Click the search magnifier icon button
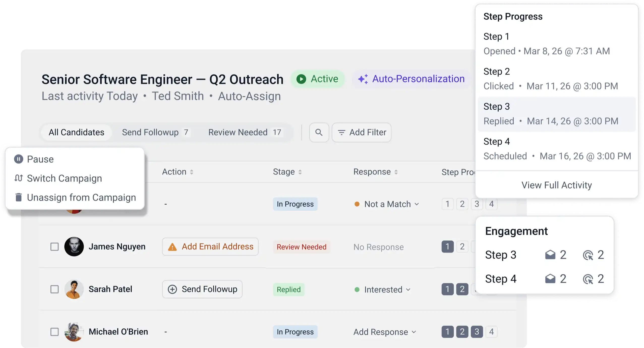Viewport: 644px width, 348px height. point(319,132)
